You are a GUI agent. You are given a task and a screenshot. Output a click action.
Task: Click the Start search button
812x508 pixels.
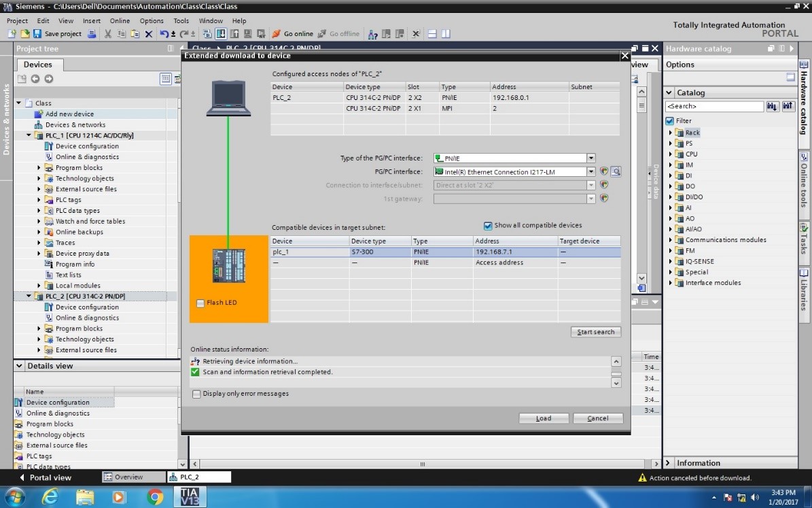pos(595,332)
